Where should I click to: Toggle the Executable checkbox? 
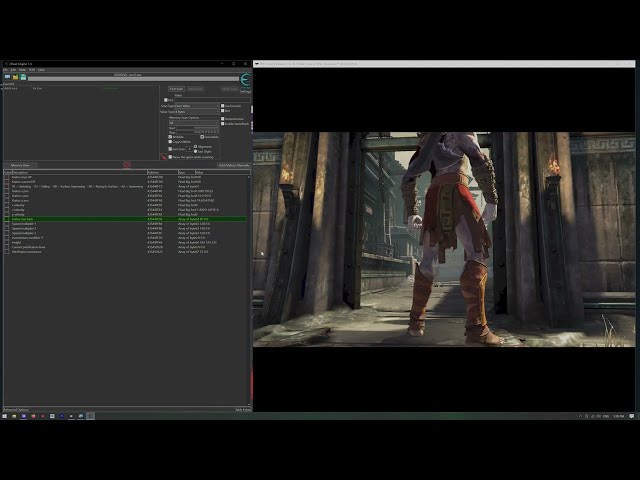pyautogui.click(x=202, y=137)
